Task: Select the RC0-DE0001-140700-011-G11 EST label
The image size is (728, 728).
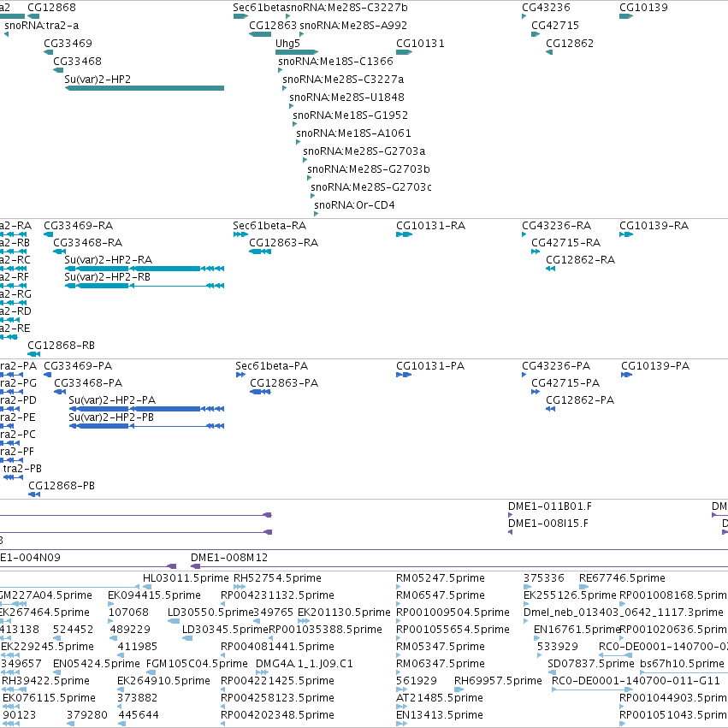Action: click(636, 681)
